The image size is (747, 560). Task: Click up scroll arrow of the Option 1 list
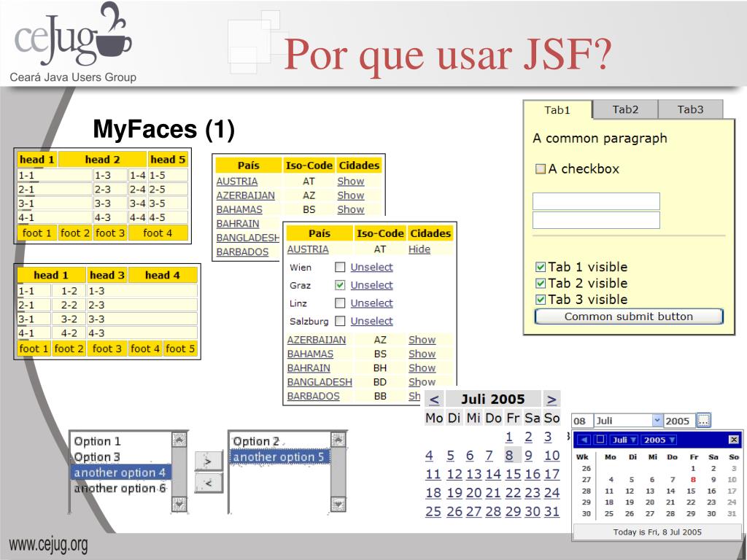(x=179, y=440)
